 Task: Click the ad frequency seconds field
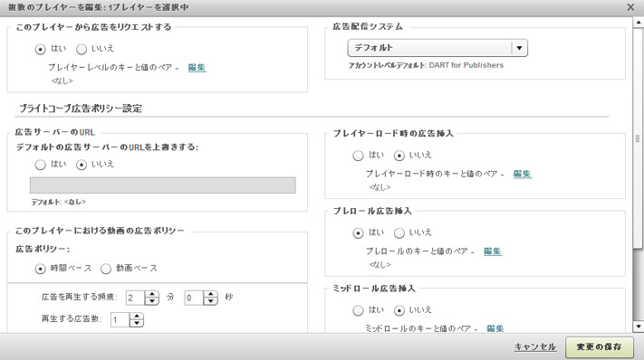[194, 298]
